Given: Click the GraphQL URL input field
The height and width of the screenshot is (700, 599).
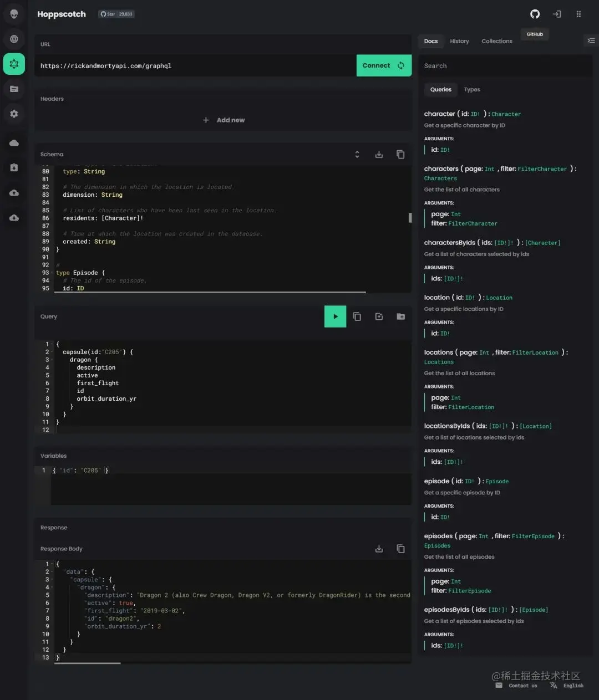Looking at the screenshot, I should pyautogui.click(x=195, y=65).
